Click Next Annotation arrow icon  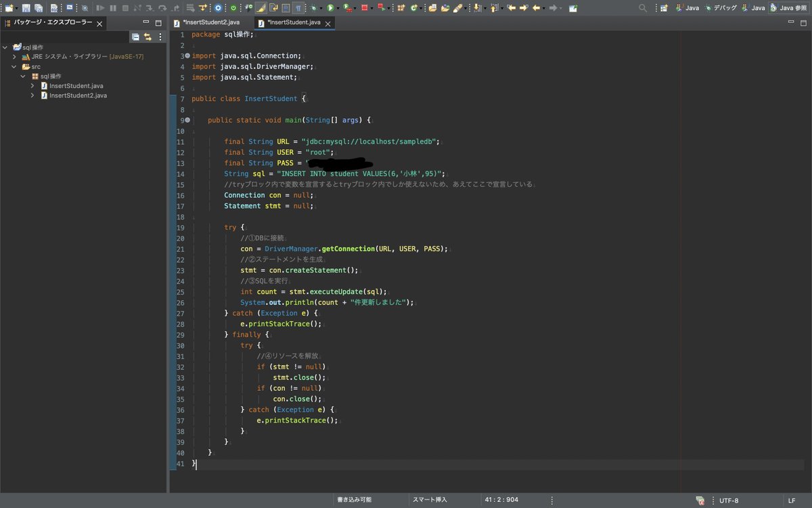pyautogui.click(x=478, y=8)
